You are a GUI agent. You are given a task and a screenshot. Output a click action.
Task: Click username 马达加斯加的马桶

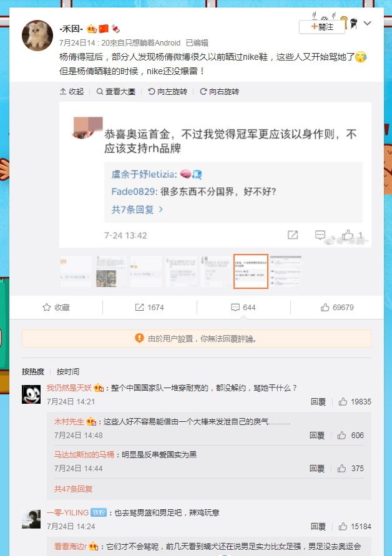point(84,454)
